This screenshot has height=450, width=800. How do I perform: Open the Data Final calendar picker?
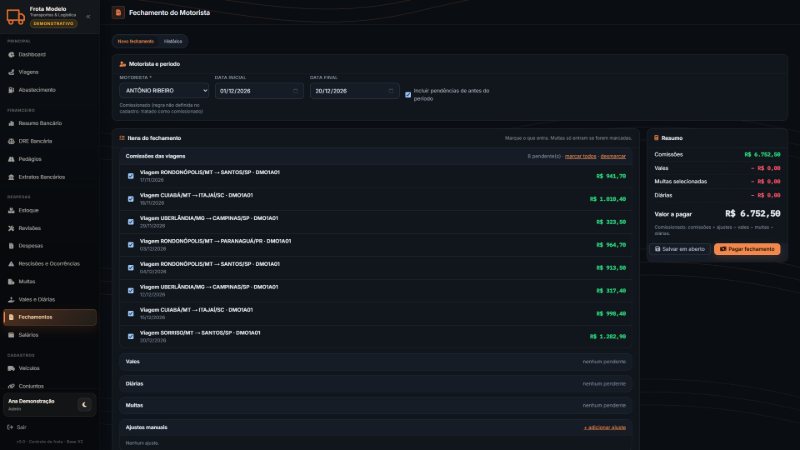click(391, 91)
